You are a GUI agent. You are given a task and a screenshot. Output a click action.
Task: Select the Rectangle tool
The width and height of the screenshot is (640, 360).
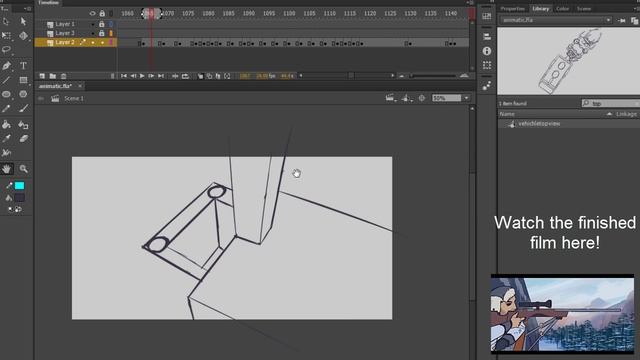pos(23,80)
